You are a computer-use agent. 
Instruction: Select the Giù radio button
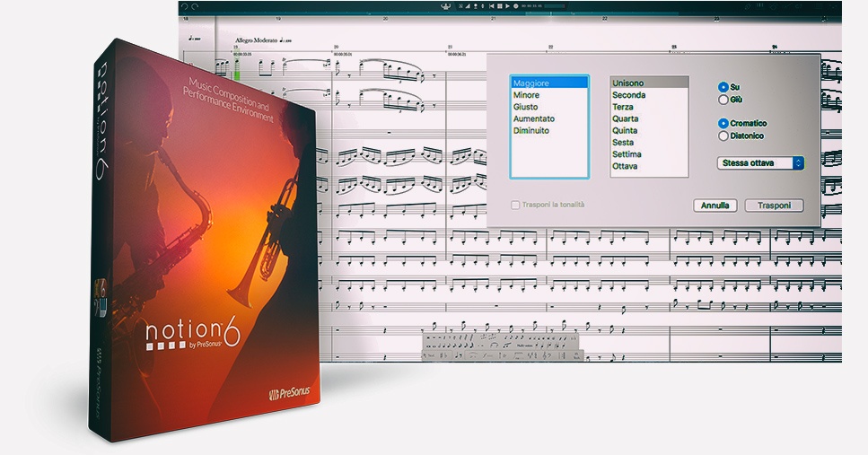[723, 100]
